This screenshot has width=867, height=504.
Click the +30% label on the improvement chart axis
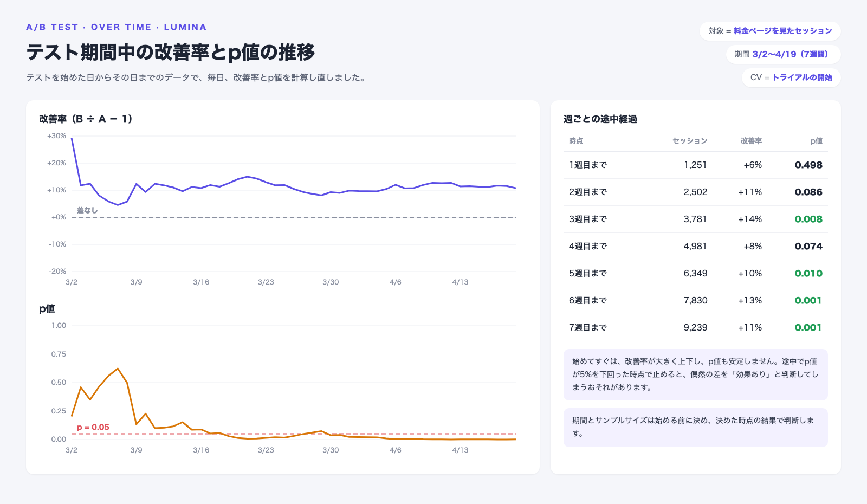pyautogui.click(x=56, y=136)
